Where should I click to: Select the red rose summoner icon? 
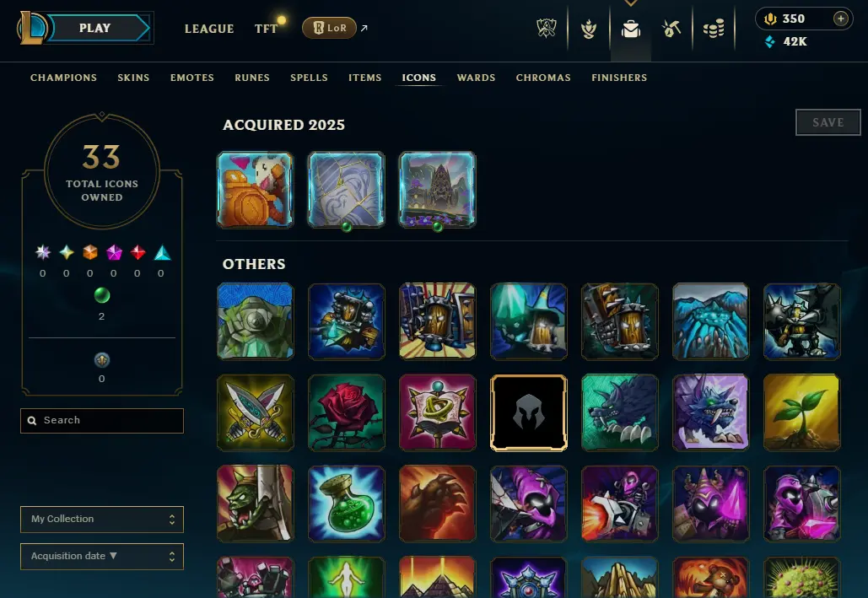pyautogui.click(x=347, y=412)
